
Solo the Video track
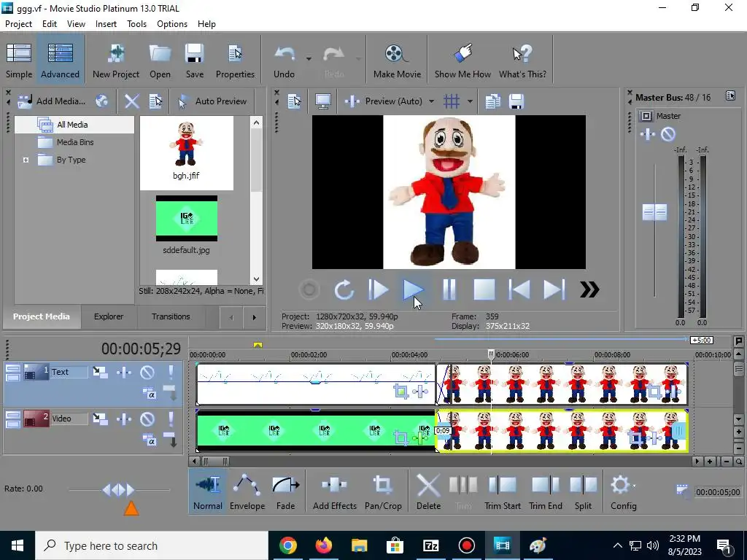coord(171,419)
